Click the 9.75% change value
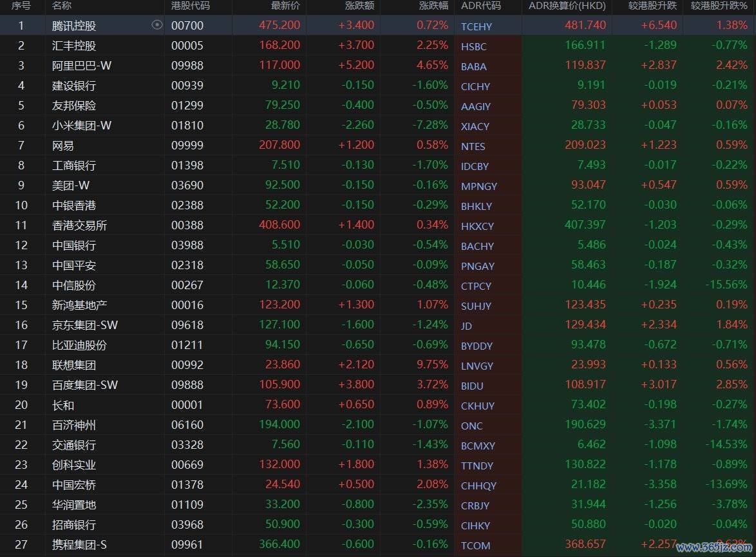 click(x=433, y=364)
